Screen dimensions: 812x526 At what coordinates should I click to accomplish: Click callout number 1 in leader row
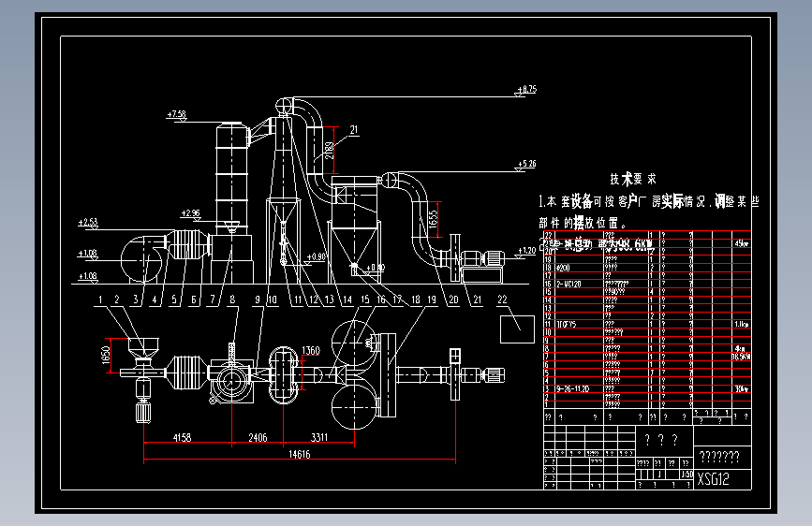click(x=100, y=300)
